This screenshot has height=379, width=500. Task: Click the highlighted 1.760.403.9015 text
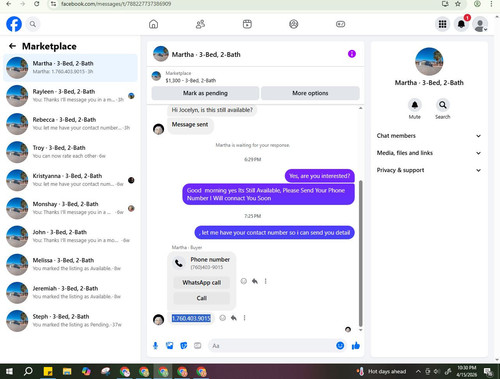tap(191, 318)
